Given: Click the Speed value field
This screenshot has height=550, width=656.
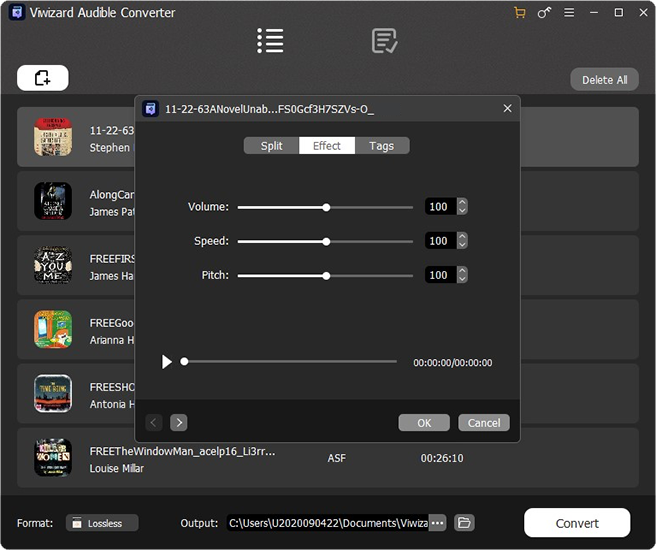Looking at the screenshot, I should [441, 240].
